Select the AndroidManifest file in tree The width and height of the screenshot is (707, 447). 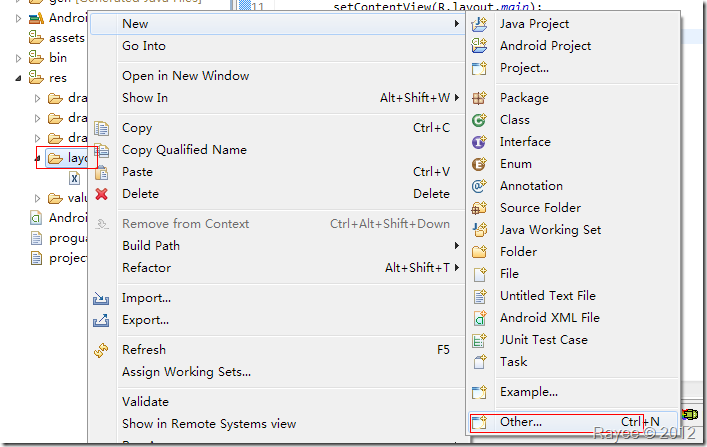click(x=58, y=218)
